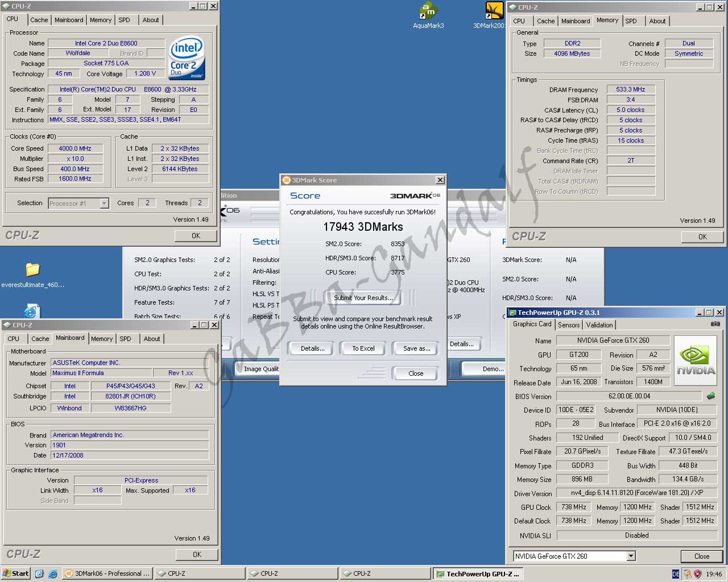This screenshot has width=728, height=582.
Task: Click the GPU-Z save BIOS chip icon
Action: pos(710,396)
